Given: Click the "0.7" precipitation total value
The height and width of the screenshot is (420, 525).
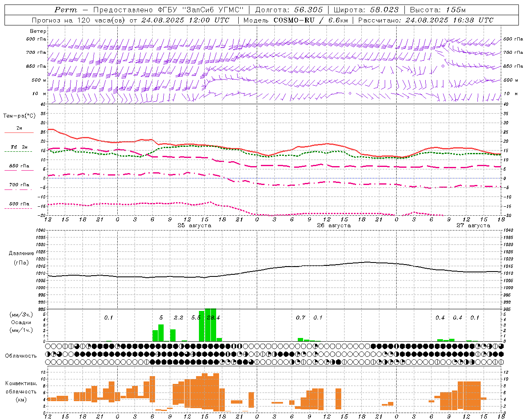Looking at the screenshot, I should tap(301, 318).
